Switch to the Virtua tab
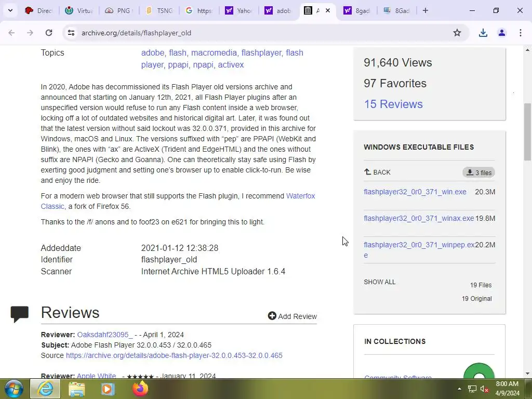 [78, 10]
